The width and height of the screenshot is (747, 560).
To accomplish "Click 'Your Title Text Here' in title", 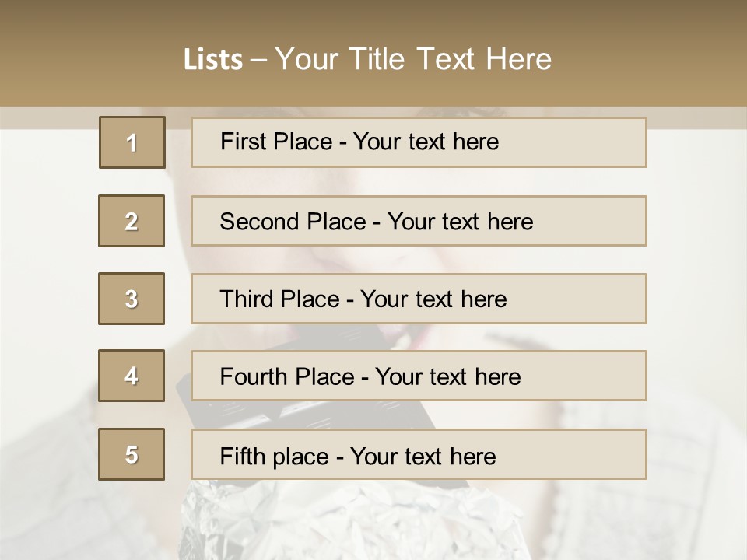I will coord(413,59).
